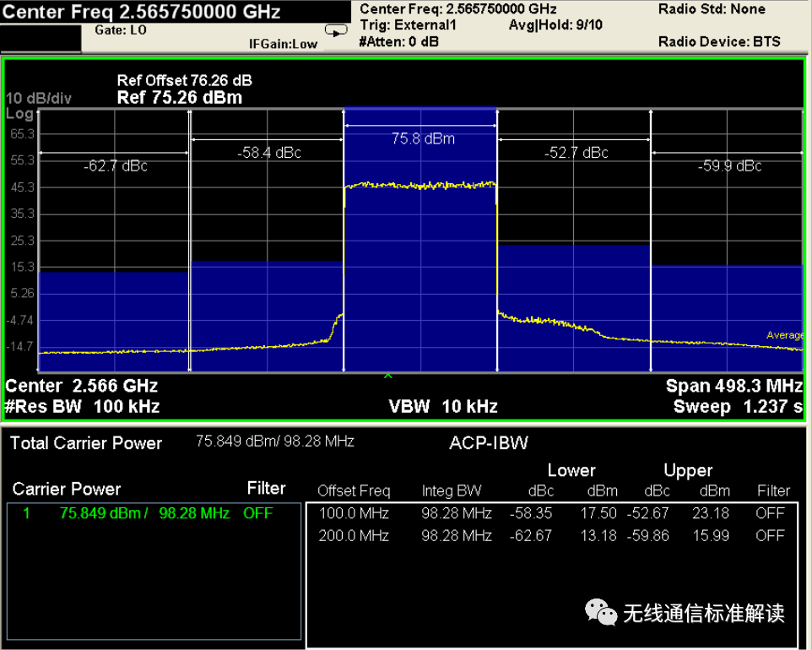Click the arrow indicator icon beside IFGain

tap(337, 31)
